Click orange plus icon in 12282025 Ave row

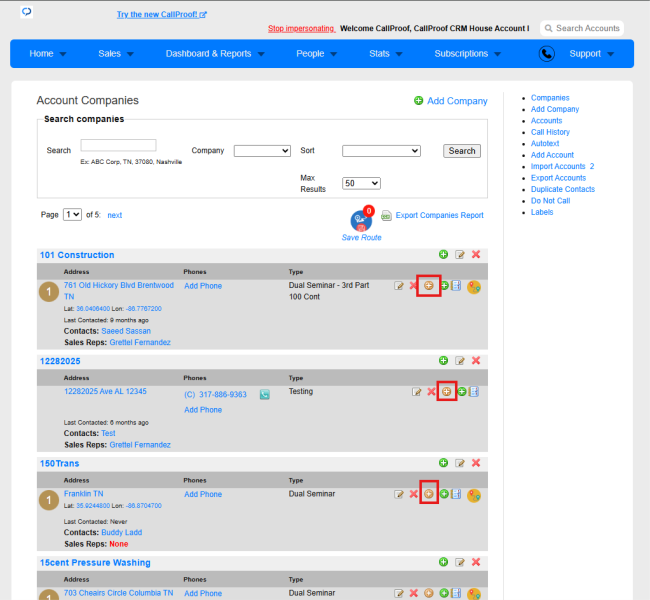(x=446, y=391)
